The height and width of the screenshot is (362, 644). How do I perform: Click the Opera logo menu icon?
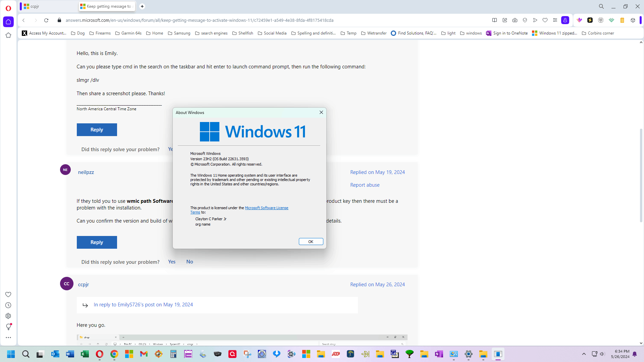pos(8,8)
